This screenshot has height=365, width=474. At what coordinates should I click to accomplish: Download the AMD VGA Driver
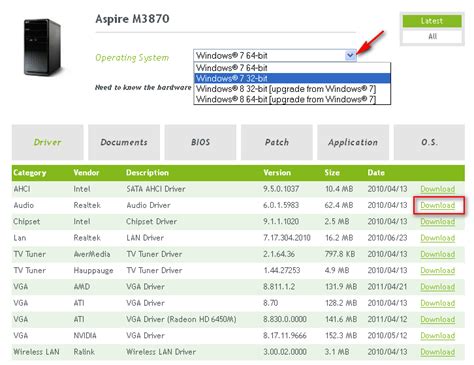(437, 287)
